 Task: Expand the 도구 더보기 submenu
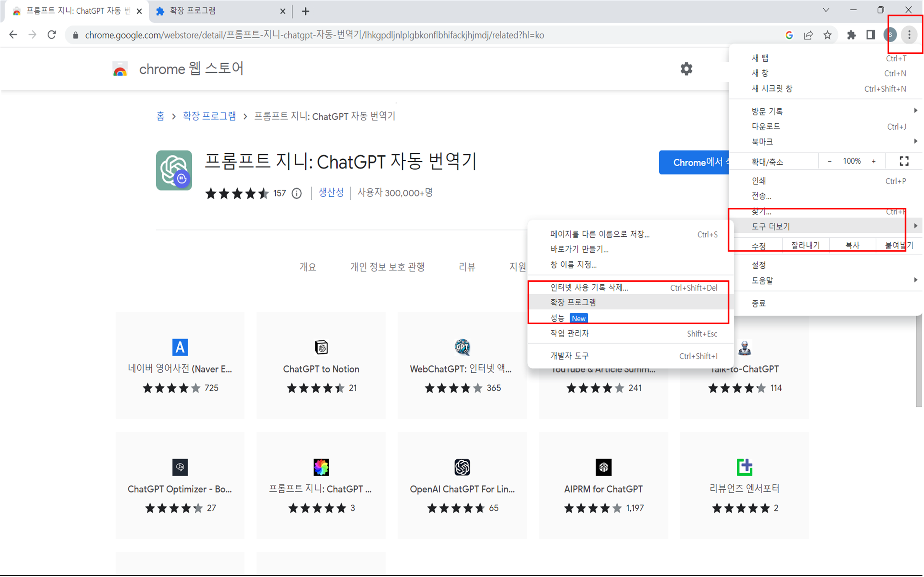[x=825, y=226]
